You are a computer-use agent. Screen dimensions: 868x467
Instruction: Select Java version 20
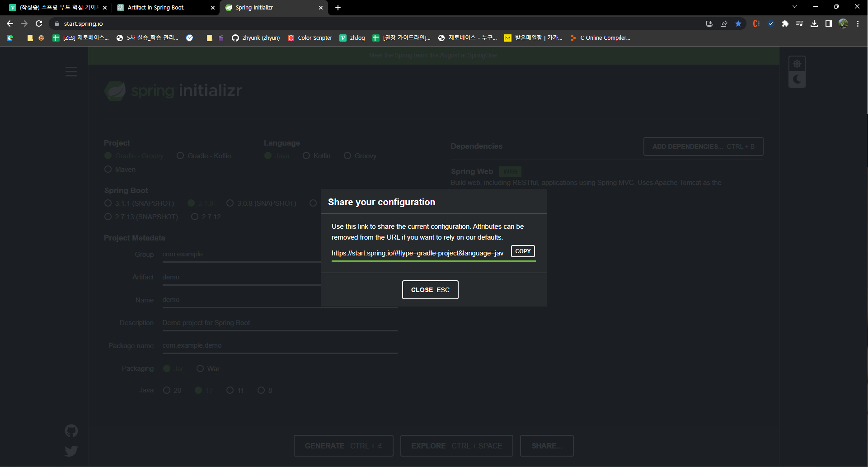tap(172, 391)
